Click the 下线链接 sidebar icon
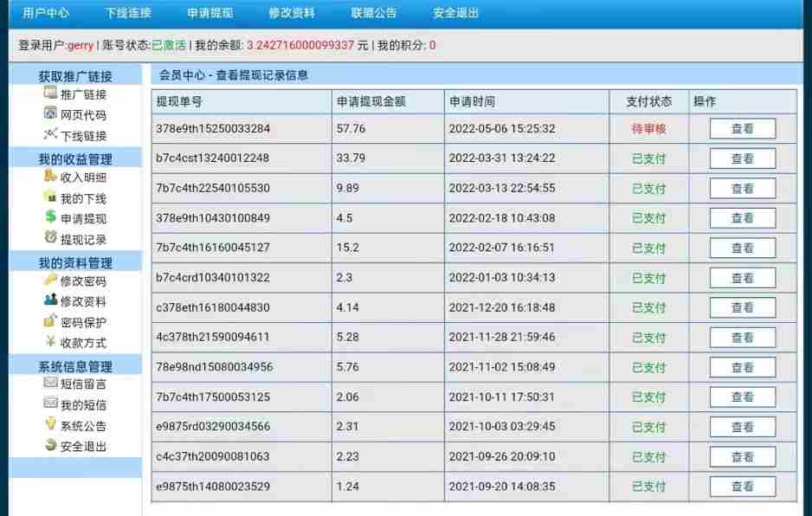The width and height of the screenshot is (812, 516). pyautogui.click(x=50, y=134)
